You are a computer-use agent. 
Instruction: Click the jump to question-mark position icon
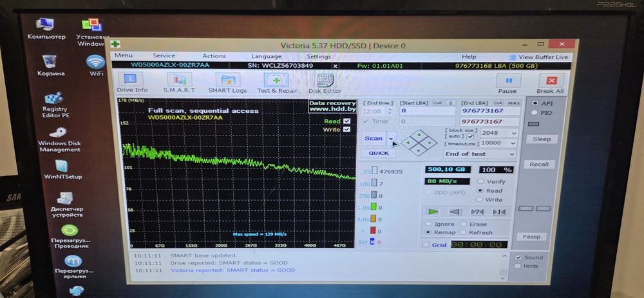tap(477, 212)
